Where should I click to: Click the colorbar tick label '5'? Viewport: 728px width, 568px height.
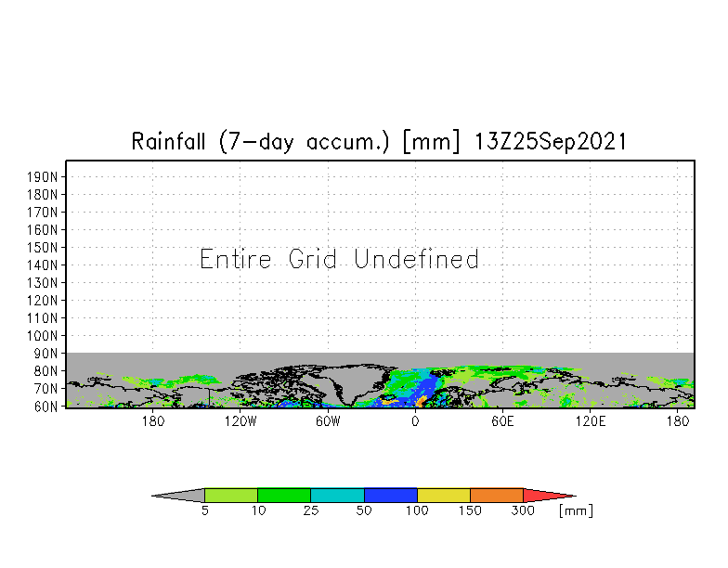[205, 510]
